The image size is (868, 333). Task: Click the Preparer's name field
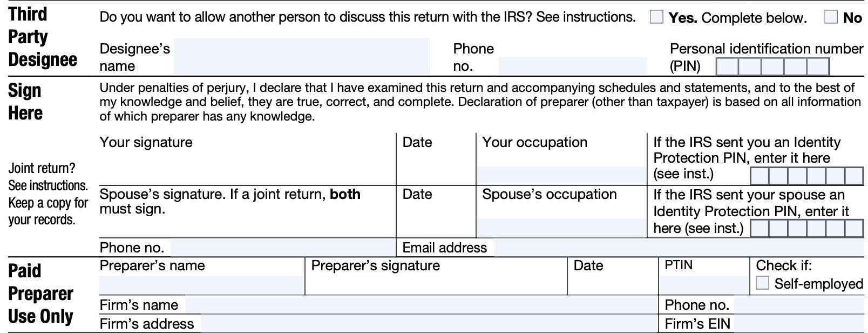[201, 284]
